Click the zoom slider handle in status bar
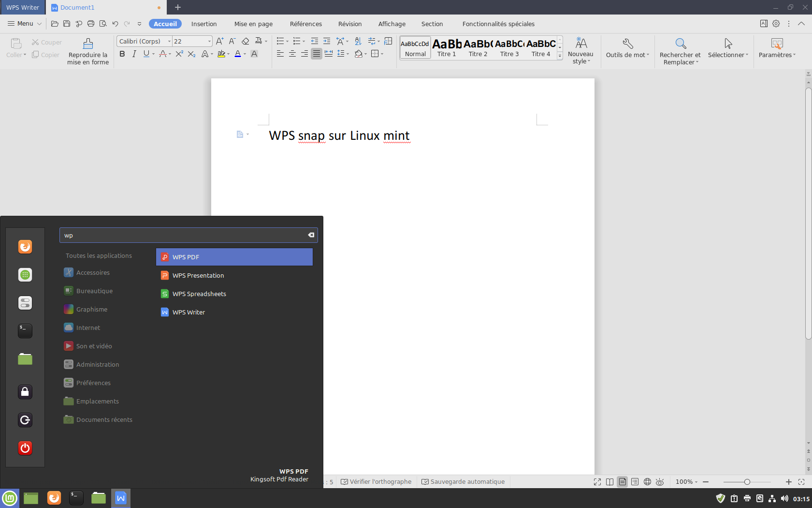 click(747, 482)
